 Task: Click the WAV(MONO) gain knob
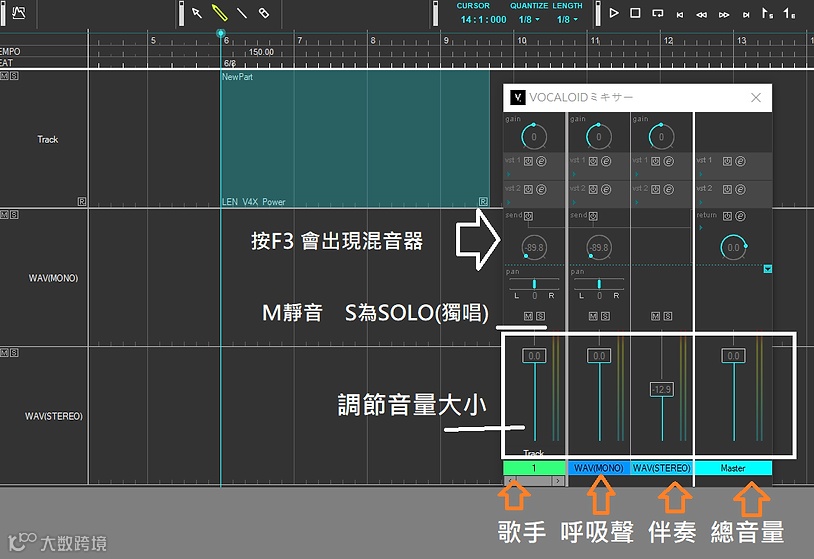pyautogui.click(x=599, y=137)
